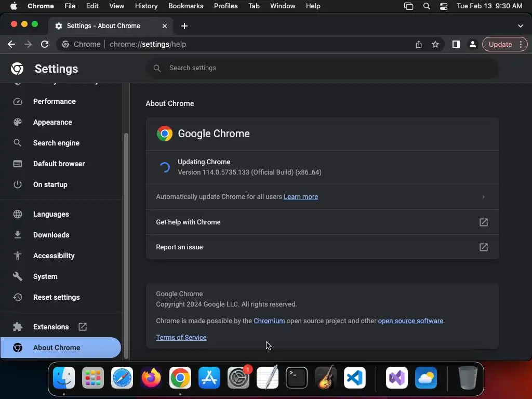The height and width of the screenshot is (399, 532).
Task: Click the Update button in toolbar
Action: click(500, 45)
